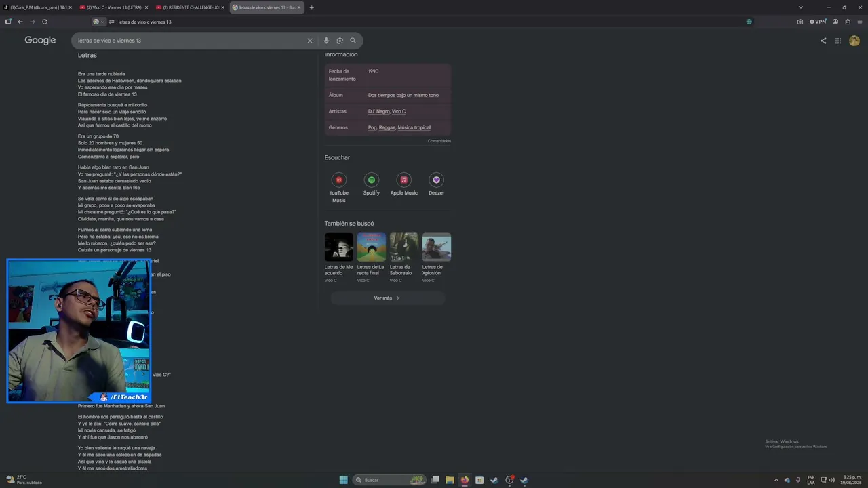Expand the search engine selector in address bar

pos(99,22)
